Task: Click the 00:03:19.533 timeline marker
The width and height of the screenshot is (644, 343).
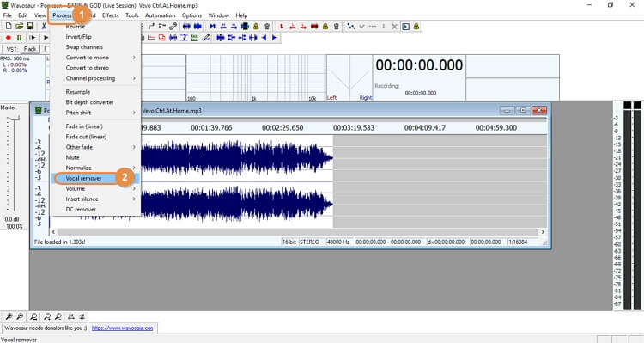Action: point(354,128)
